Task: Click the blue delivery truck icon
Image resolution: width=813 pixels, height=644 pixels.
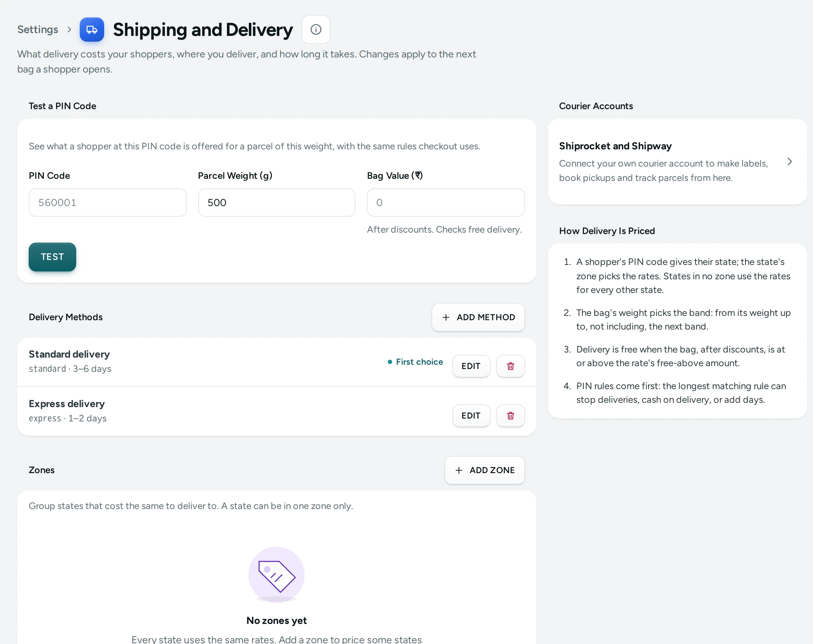Action: click(x=92, y=29)
